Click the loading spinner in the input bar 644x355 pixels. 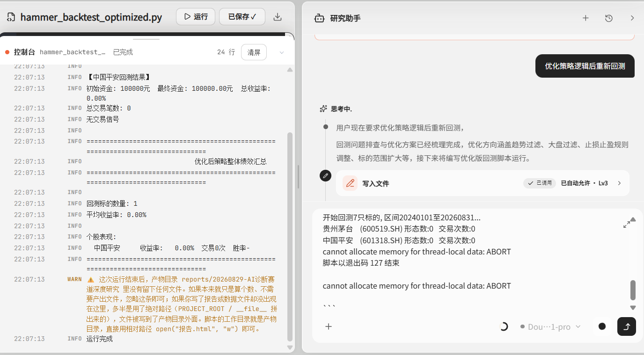click(x=504, y=326)
